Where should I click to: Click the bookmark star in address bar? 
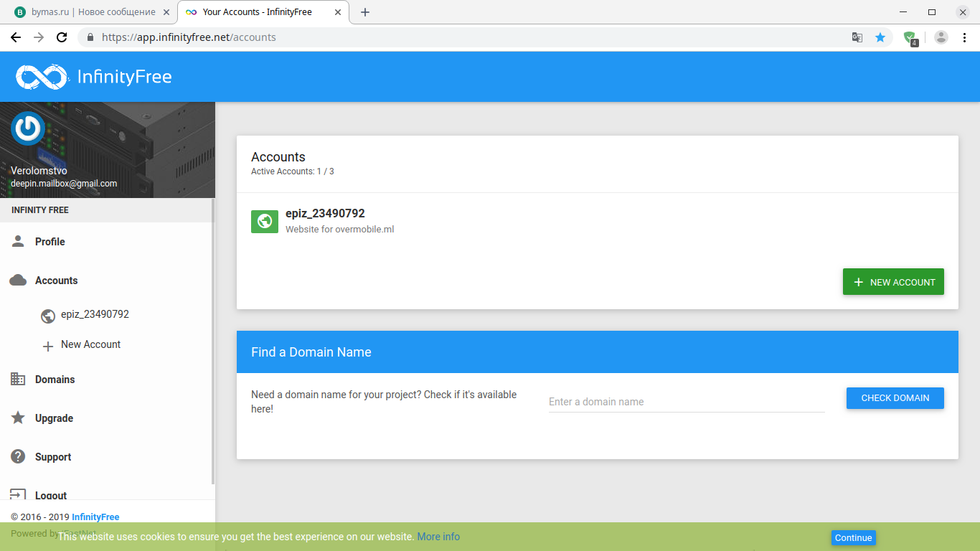(x=880, y=37)
